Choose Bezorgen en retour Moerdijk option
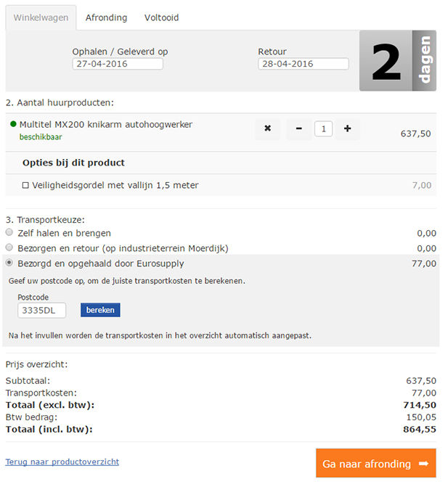 pyautogui.click(x=9, y=247)
